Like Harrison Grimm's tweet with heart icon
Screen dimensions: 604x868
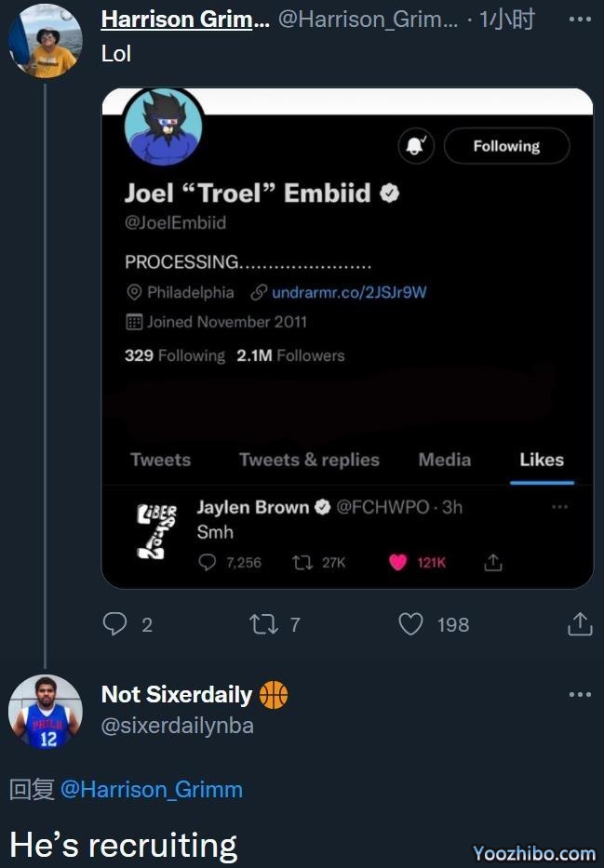tap(410, 624)
